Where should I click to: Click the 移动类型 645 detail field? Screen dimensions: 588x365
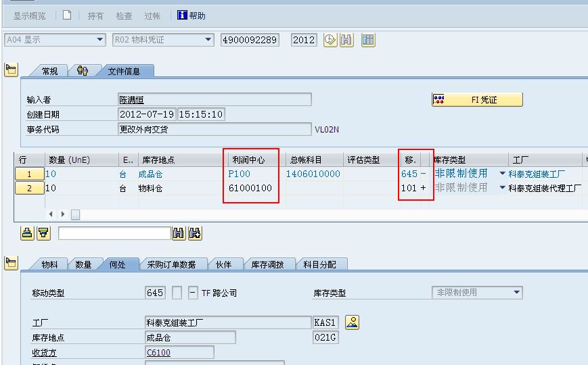(x=155, y=293)
